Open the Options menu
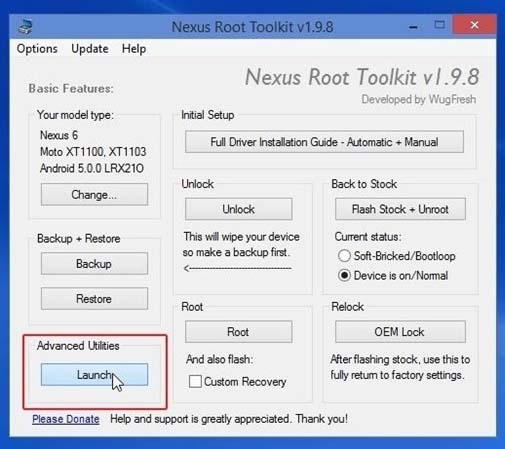This screenshot has width=505, height=449. coord(37,49)
